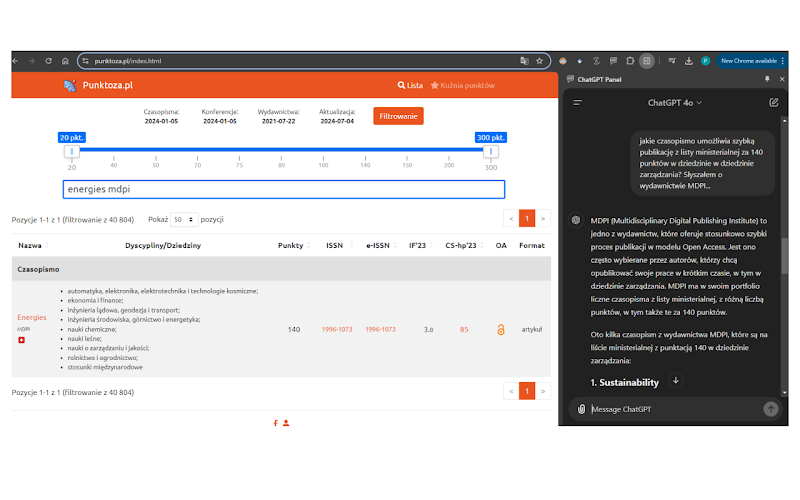The height and width of the screenshot is (500, 800).
Task: Open ChatGPT sidebar hamburger menu
Action: [578, 103]
